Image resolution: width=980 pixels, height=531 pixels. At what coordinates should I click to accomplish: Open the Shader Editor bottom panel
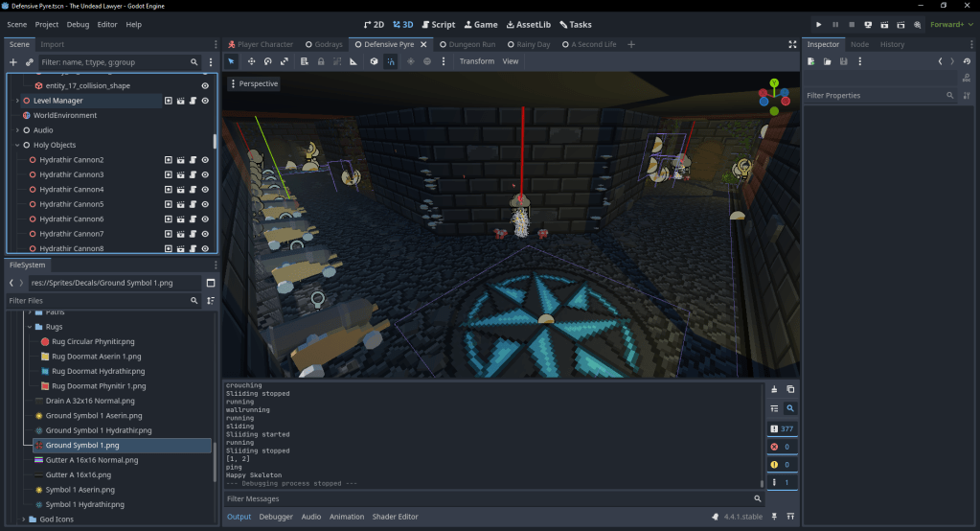395,517
